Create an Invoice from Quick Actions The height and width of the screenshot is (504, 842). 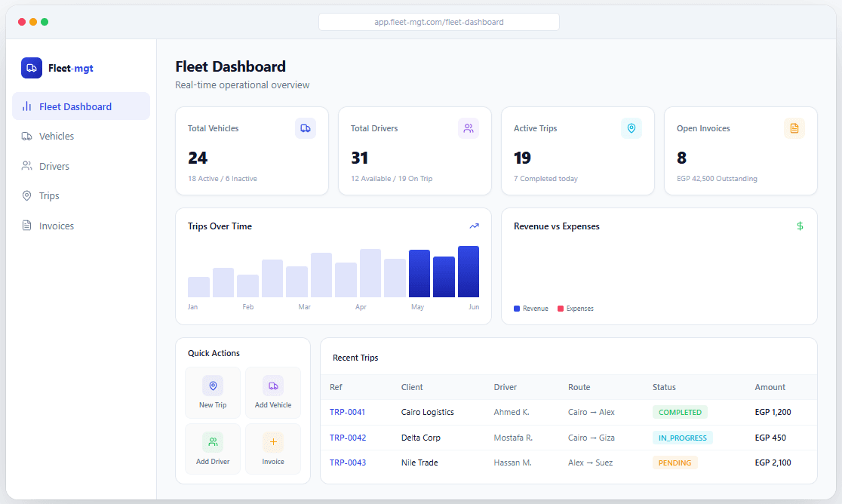tap(273, 449)
